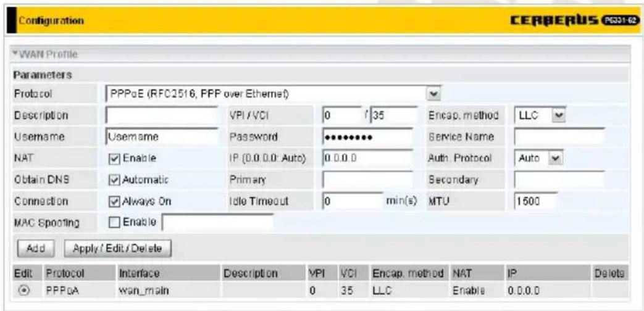Click the Secondary DNS input field
Image resolution: width=644 pixels, height=311 pixels.
tap(559, 180)
